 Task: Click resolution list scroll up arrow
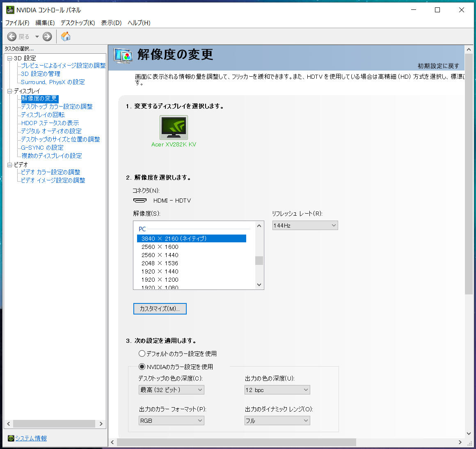coord(259,226)
